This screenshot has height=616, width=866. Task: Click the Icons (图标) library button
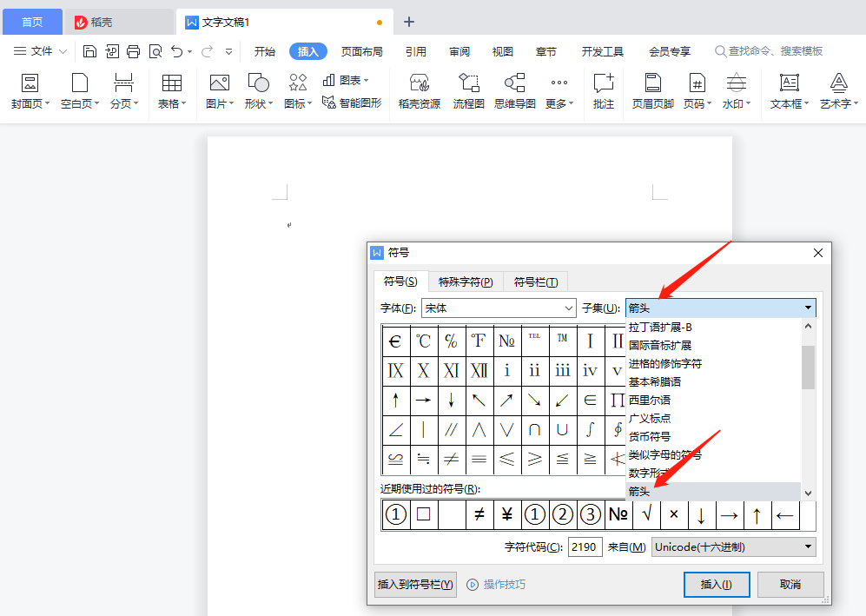298,91
